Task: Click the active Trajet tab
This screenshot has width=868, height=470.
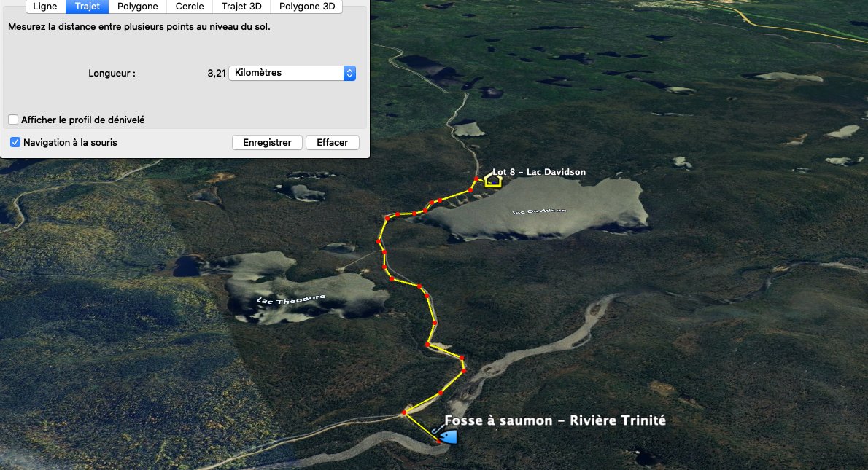Action: [88, 7]
